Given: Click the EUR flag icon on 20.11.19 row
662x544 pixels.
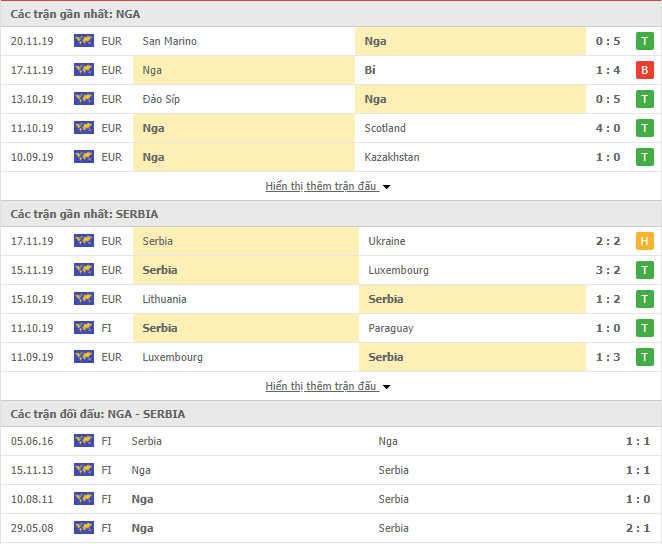Looking at the screenshot, I should 83,41.
